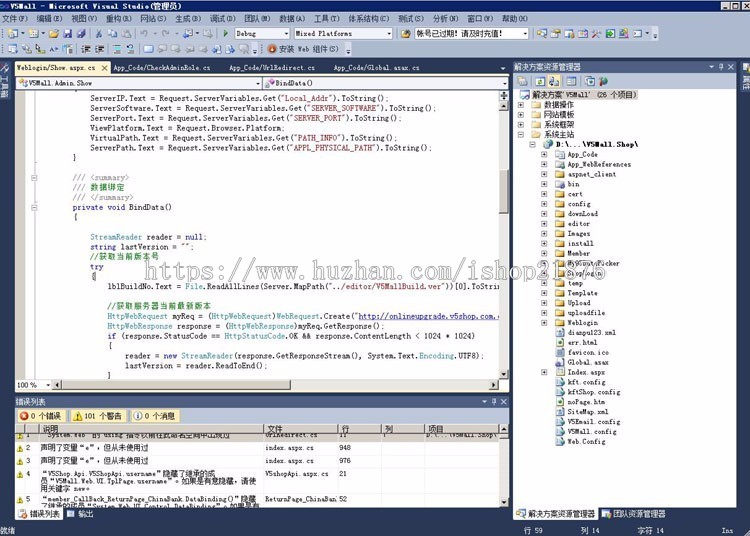Increase line indent toolbar icon
The width and height of the screenshot is (750, 536).
pyautogui.click(x=99, y=49)
